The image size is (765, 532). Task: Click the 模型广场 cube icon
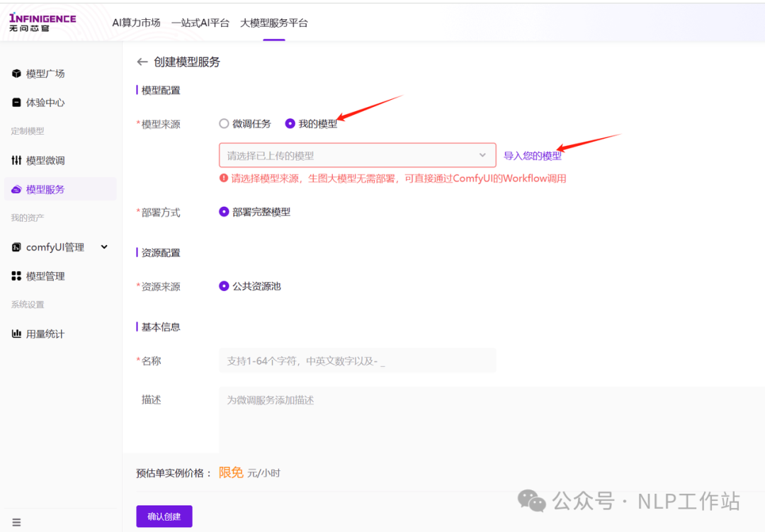[x=16, y=74]
